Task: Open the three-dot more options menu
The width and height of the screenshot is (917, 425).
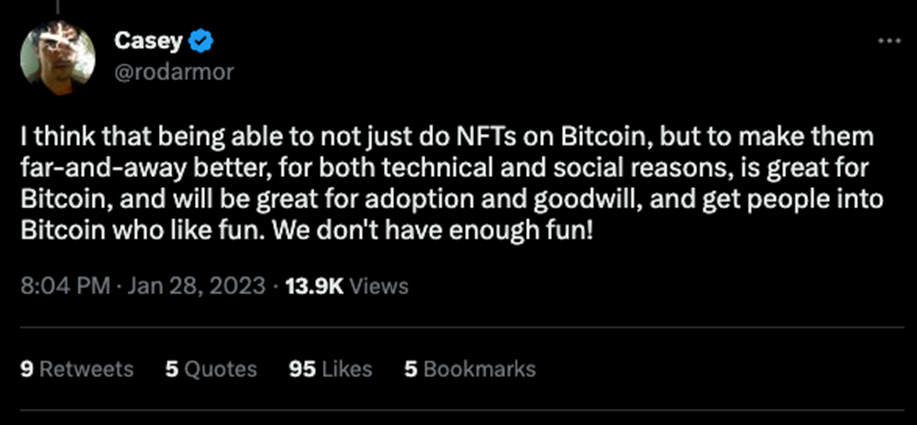Action: click(888, 42)
